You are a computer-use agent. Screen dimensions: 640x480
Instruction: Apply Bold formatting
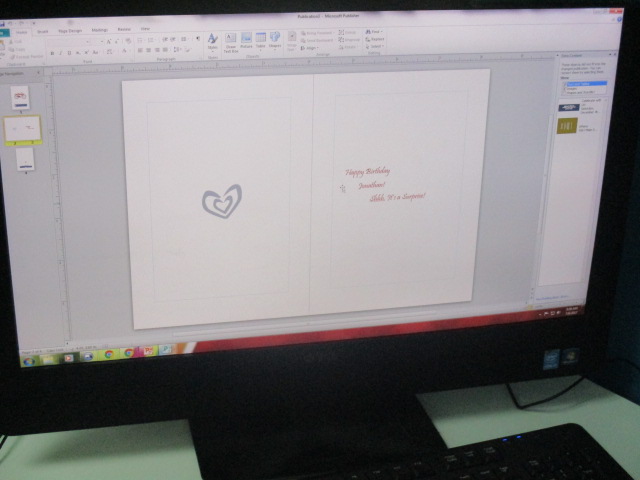pyautogui.click(x=52, y=53)
